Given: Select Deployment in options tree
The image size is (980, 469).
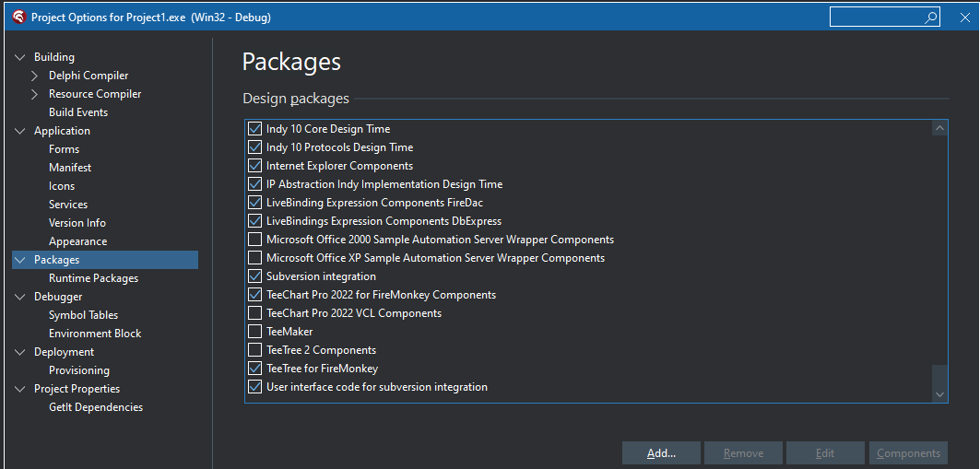Looking at the screenshot, I should coord(64,352).
